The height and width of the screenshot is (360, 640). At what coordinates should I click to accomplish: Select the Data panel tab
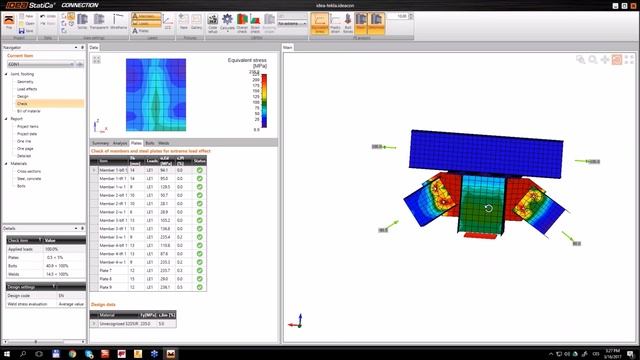(x=94, y=48)
